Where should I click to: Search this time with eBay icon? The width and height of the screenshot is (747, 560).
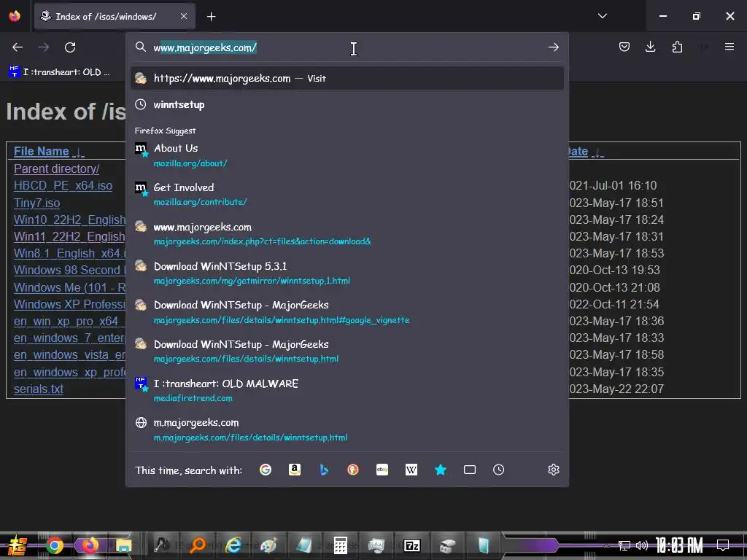[382, 470]
